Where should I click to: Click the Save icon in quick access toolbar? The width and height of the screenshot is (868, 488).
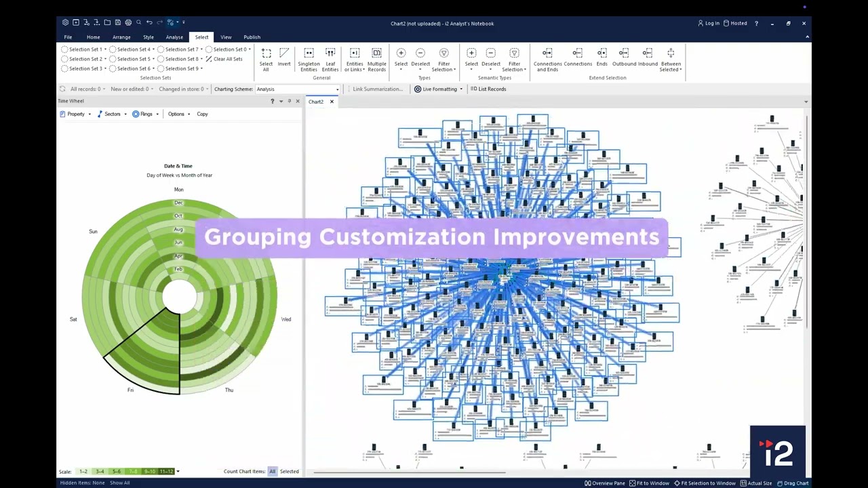pyautogui.click(x=117, y=22)
